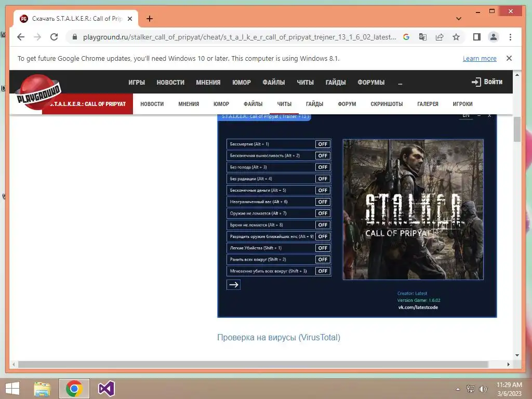Viewport: 532px width, 399px height.
Task: Open ЮМОР in the dark top menu
Action: (242, 83)
